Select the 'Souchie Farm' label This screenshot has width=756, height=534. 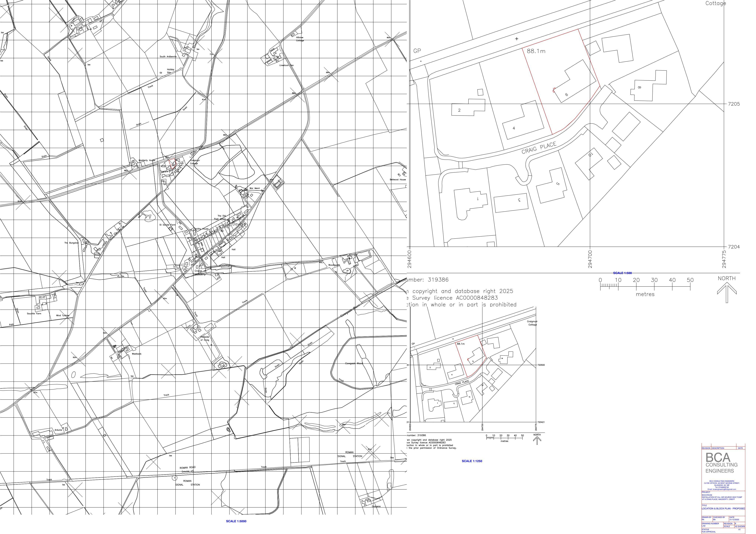click(x=34, y=313)
